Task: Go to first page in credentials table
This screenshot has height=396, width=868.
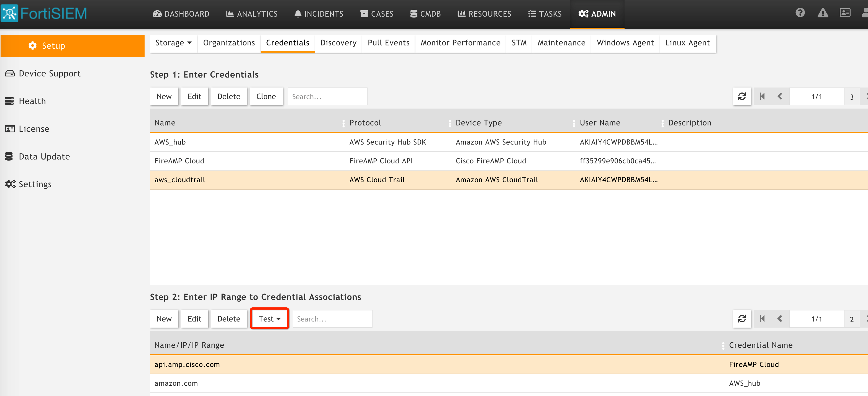Action: (762, 96)
